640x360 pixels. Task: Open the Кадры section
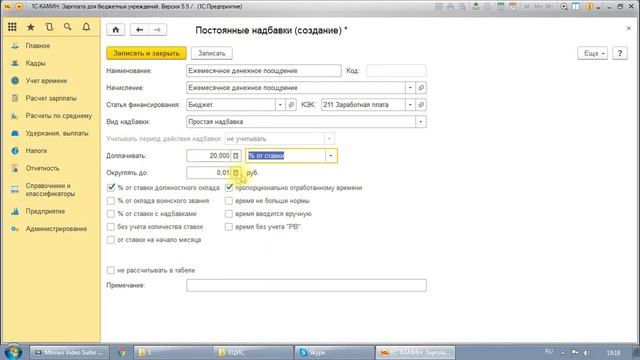click(36, 63)
